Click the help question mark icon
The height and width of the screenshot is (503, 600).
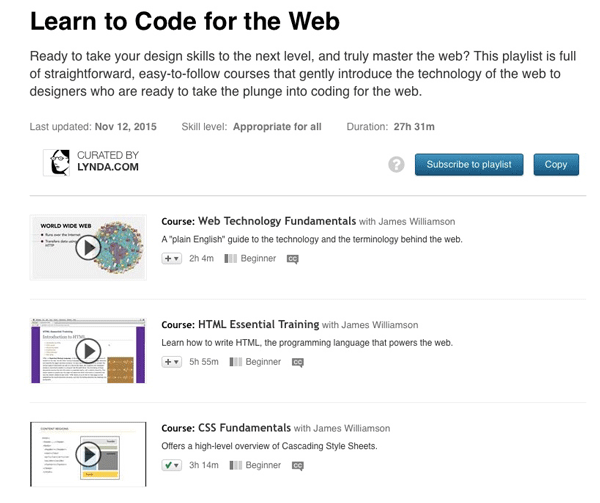[396, 165]
